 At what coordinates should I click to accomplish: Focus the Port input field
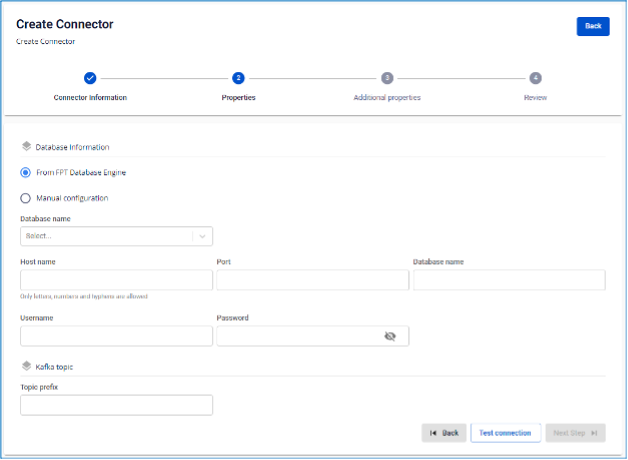pyautogui.click(x=313, y=280)
